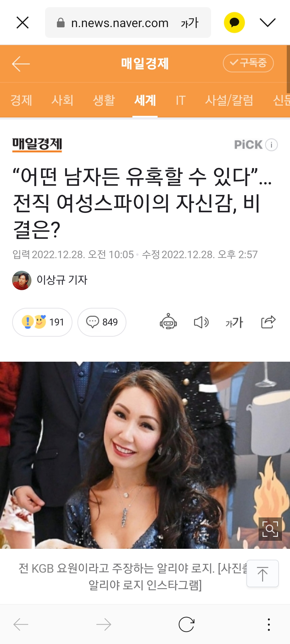The height and width of the screenshot is (644, 290).
Task: Switch to the 경제 tab
Action: click(x=21, y=100)
